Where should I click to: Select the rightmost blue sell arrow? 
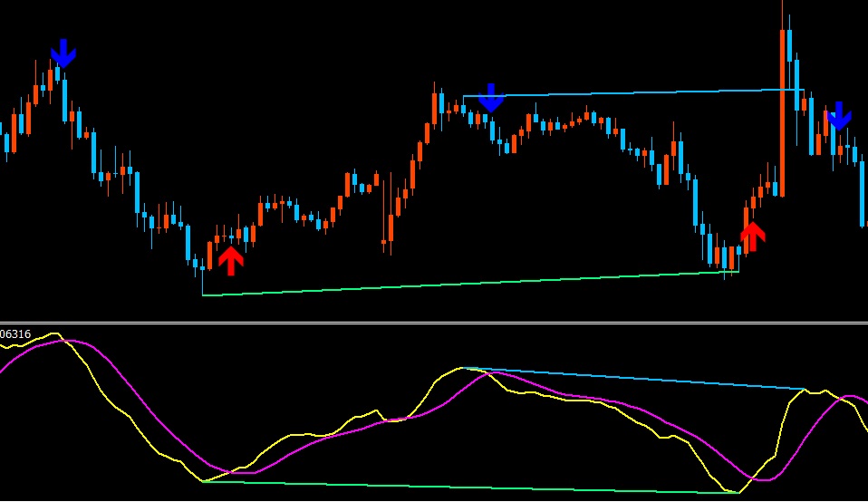tap(839, 116)
